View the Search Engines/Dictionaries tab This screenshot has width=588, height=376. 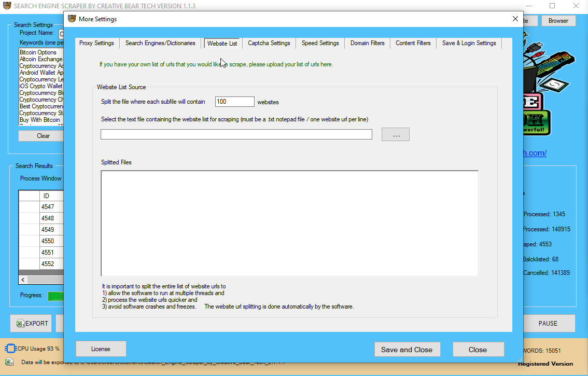(160, 44)
